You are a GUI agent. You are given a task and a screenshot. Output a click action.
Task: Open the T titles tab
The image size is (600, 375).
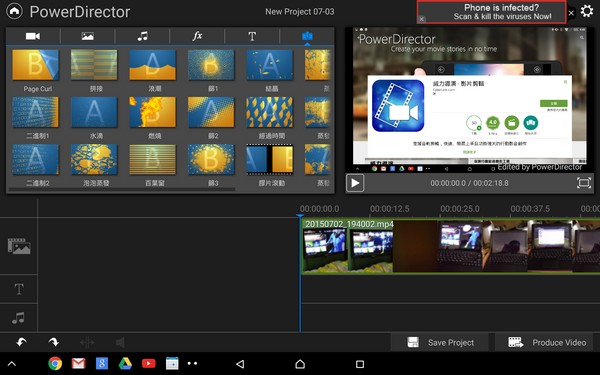tap(252, 36)
